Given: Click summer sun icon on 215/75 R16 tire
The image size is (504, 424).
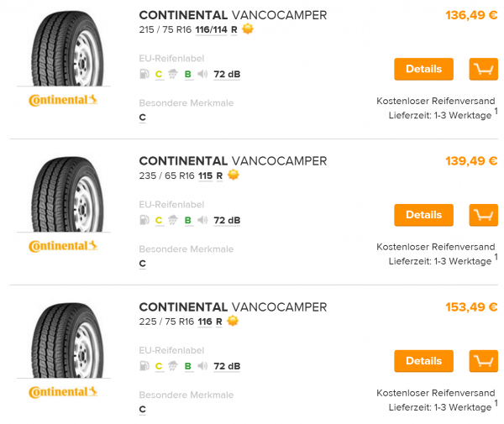Looking at the screenshot, I should tap(248, 29).
